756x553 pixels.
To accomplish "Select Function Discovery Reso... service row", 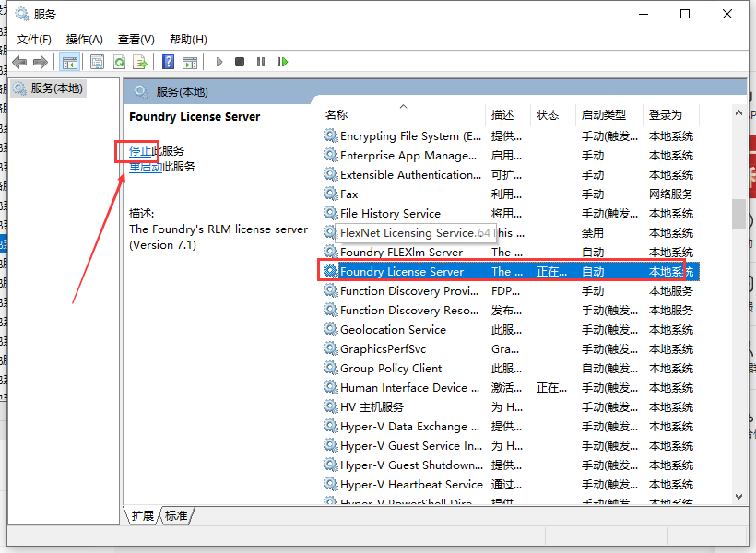I will coord(510,310).
